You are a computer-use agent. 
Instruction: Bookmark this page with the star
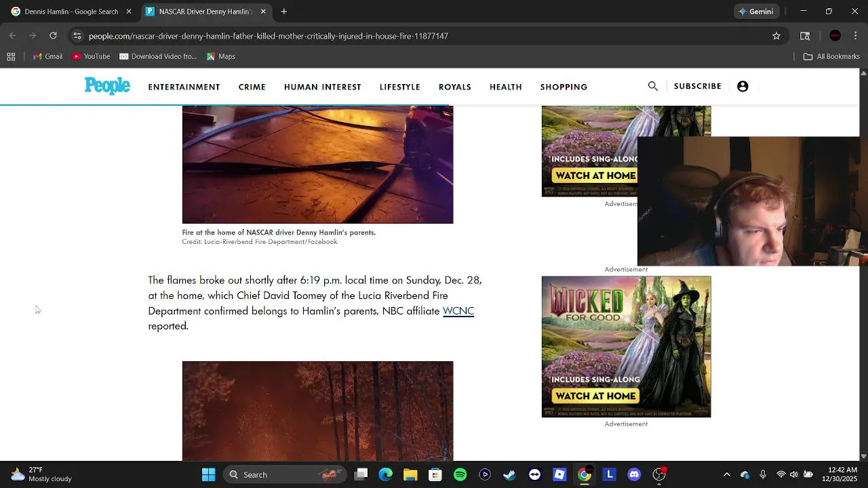click(776, 36)
